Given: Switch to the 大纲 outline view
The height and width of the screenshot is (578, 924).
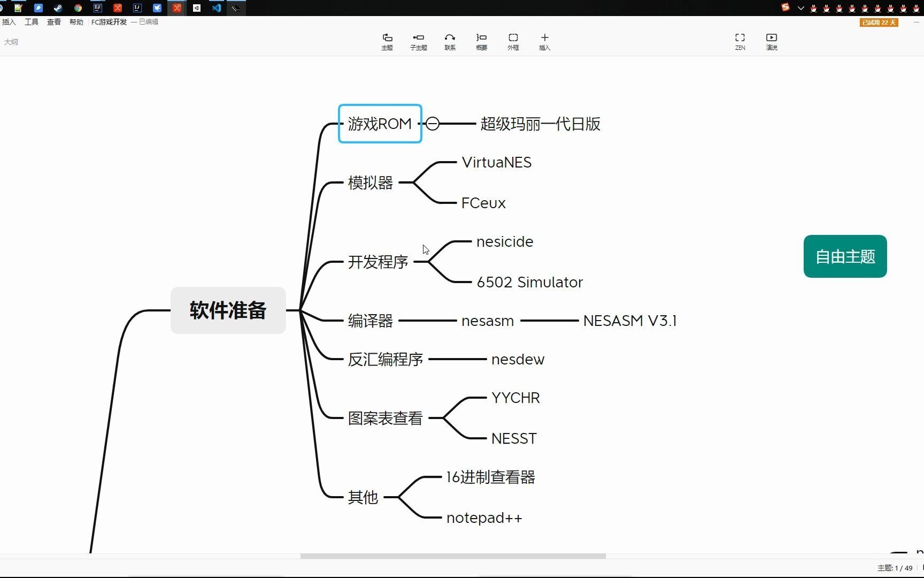Looking at the screenshot, I should tap(11, 42).
